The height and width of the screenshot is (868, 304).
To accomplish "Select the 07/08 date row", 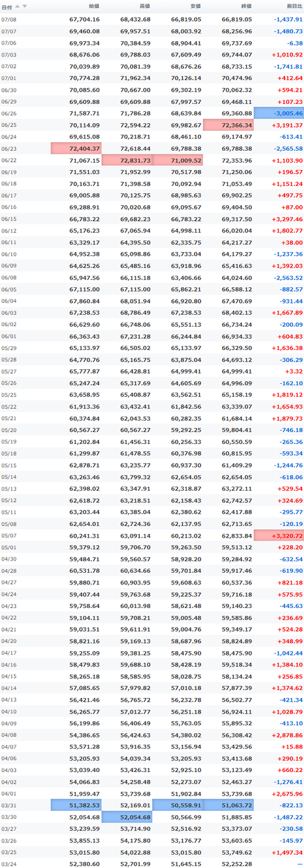I will point(152,19).
